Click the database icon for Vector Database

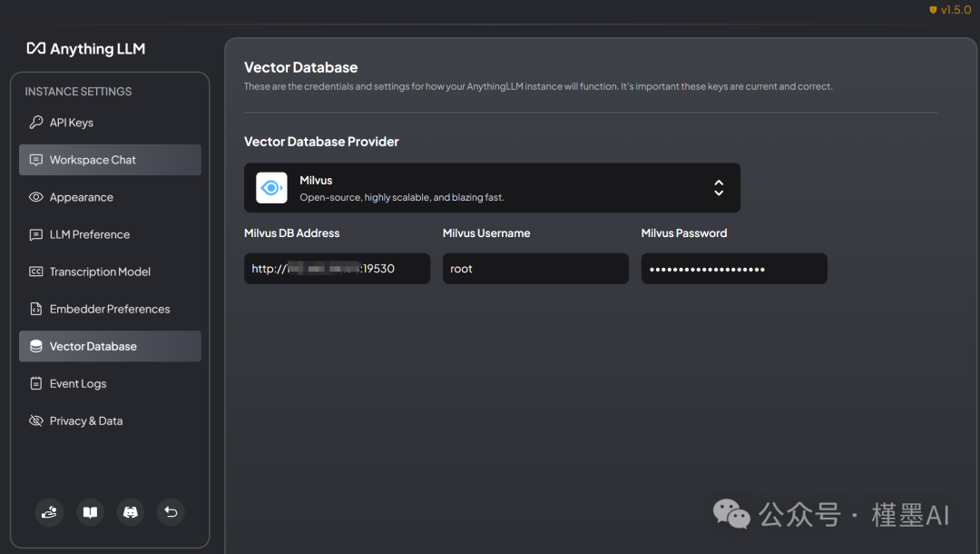pos(36,346)
